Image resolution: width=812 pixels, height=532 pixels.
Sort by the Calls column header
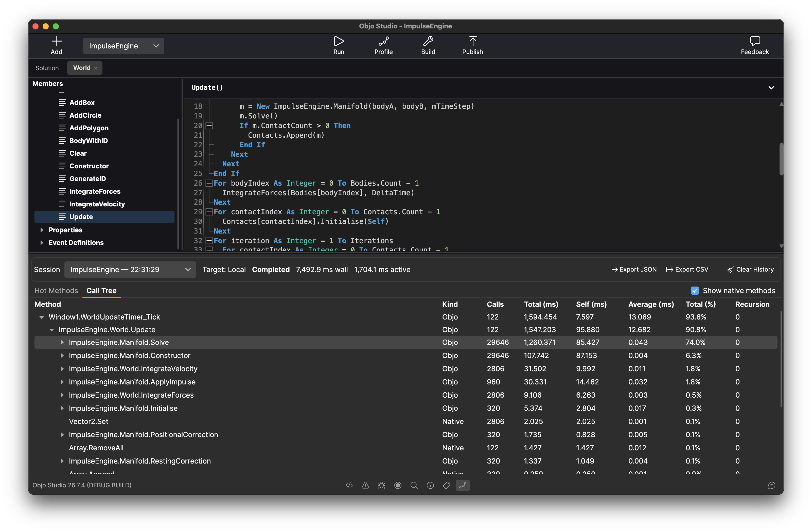click(x=495, y=304)
